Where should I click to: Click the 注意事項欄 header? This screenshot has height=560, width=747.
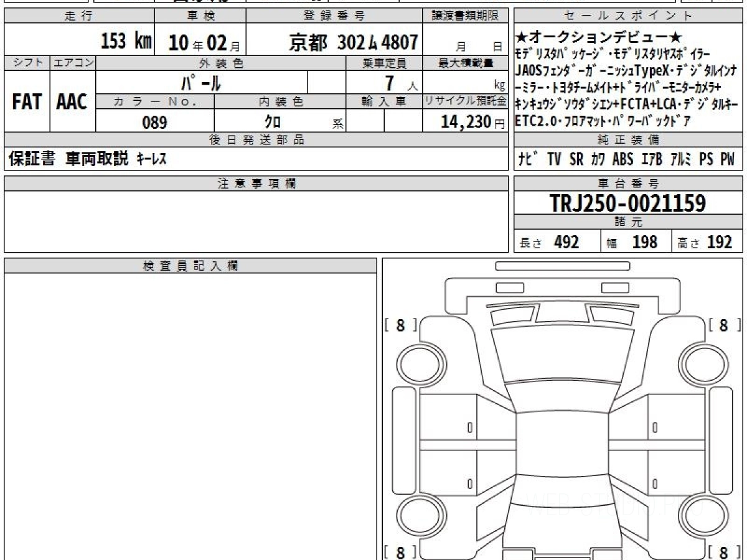(256, 183)
